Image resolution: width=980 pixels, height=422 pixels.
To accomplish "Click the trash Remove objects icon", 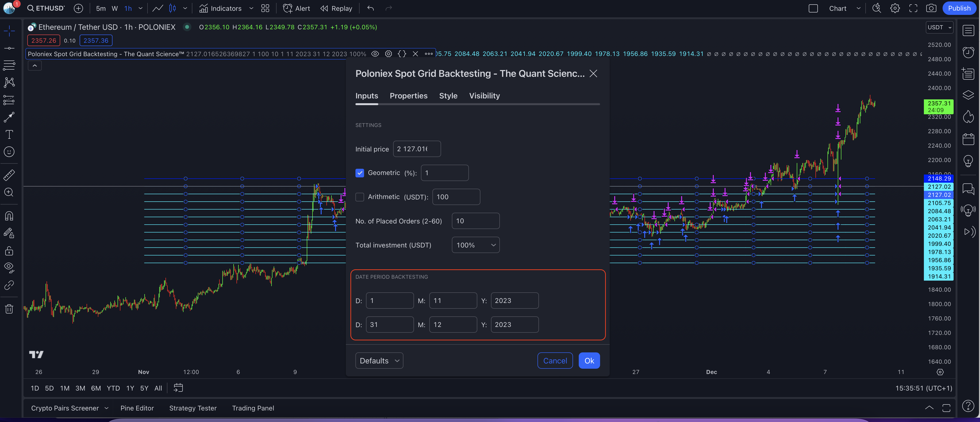I will coord(9,309).
